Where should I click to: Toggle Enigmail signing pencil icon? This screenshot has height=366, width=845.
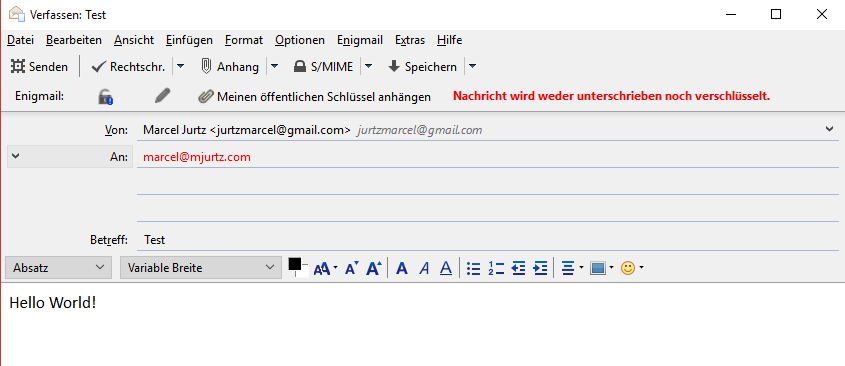(x=162, y=96)
